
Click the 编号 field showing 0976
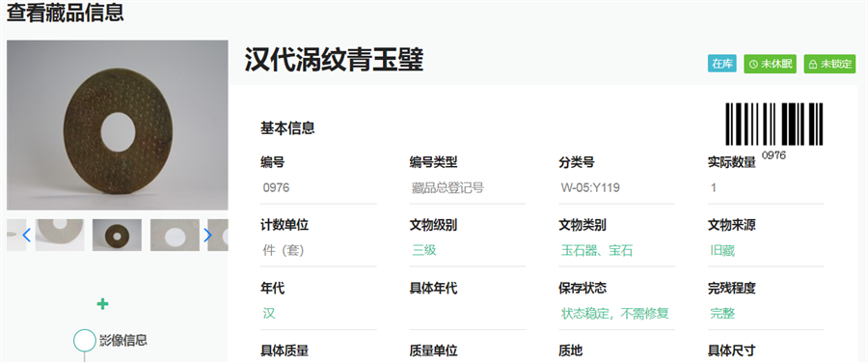point(318,188)
